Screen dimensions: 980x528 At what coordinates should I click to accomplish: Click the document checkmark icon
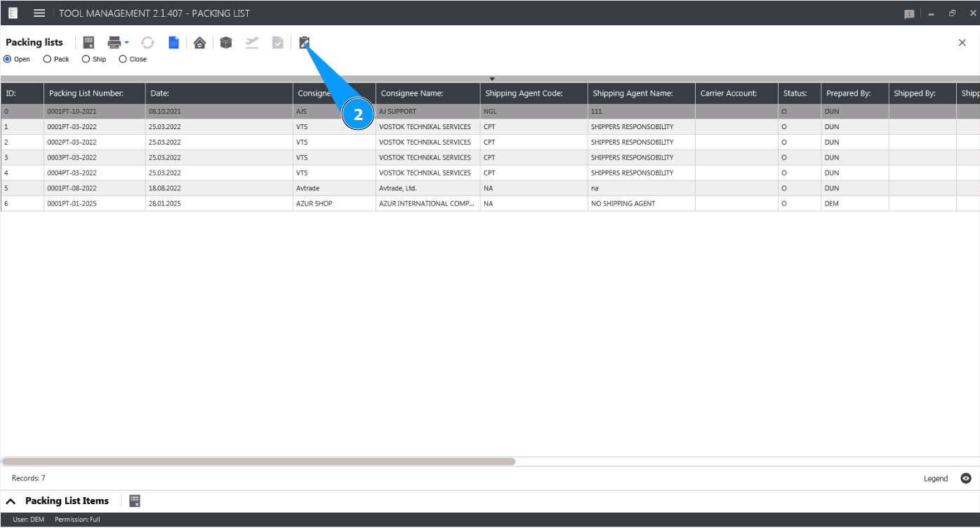click(278, 43)
